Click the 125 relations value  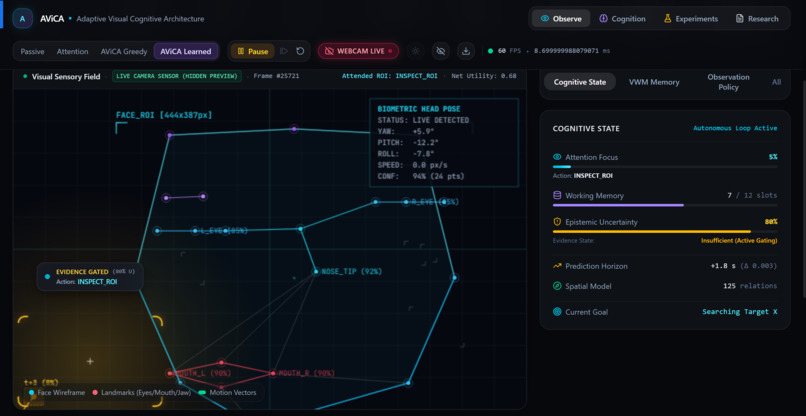click(x=750, y=286)
